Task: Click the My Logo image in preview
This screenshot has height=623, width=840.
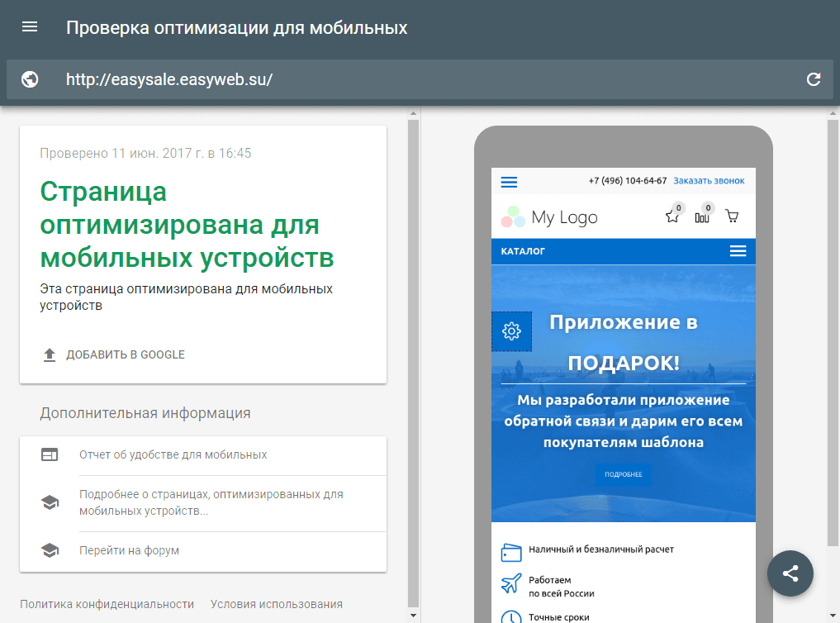Action: [x=549, y=217]
